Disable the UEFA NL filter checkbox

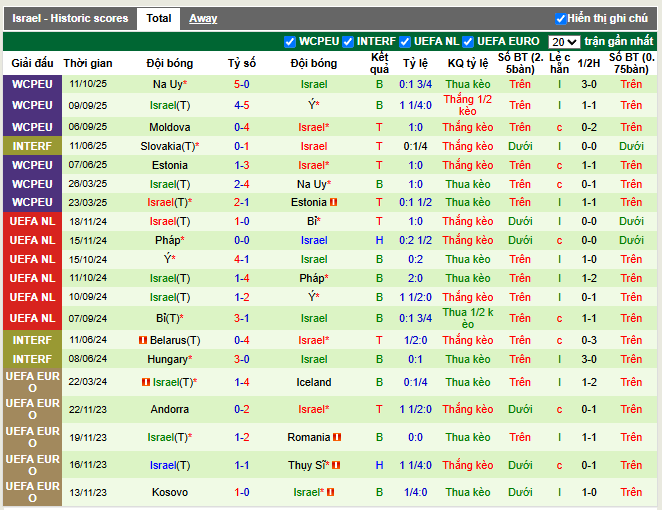click(406, 42)
